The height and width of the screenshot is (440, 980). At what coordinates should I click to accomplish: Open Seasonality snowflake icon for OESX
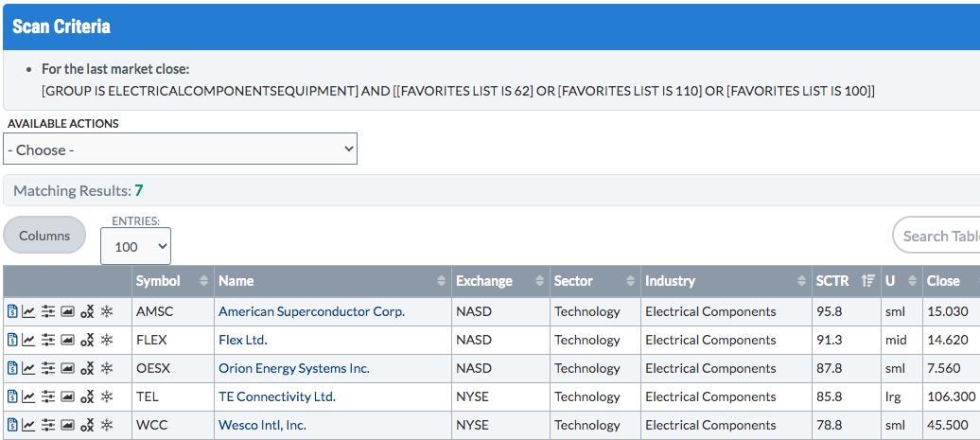tap(107, 368)
